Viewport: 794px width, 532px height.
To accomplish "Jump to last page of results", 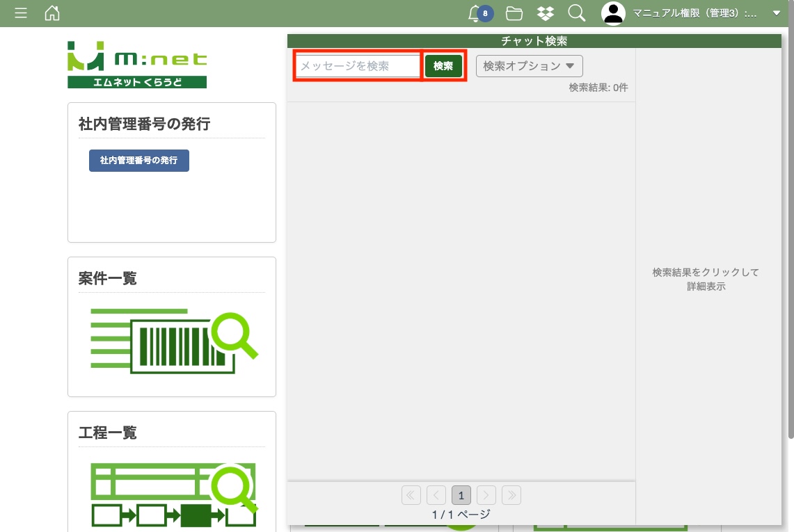I will coord(511,495).
